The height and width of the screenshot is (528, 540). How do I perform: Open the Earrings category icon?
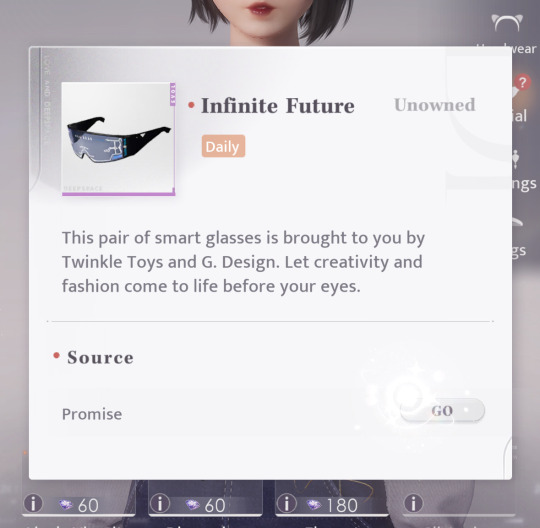pyautogui.click(x=516, y=159)
